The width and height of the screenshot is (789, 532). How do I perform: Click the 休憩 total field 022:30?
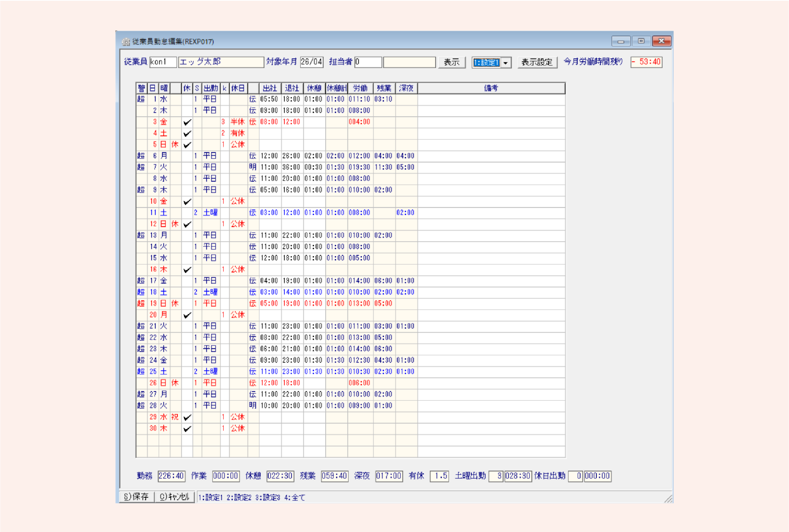(x=280, y=476)
